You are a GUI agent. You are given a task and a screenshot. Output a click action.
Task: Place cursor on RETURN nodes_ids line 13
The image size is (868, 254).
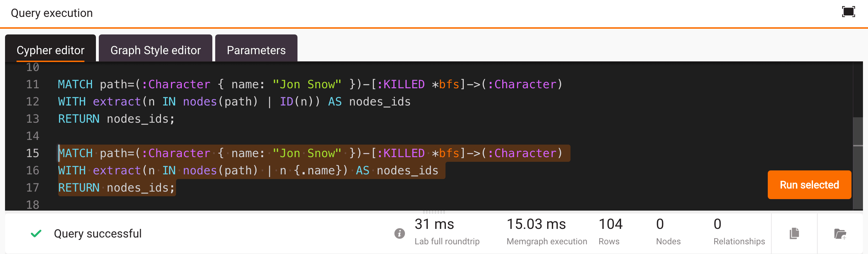(x=116, y=119)
